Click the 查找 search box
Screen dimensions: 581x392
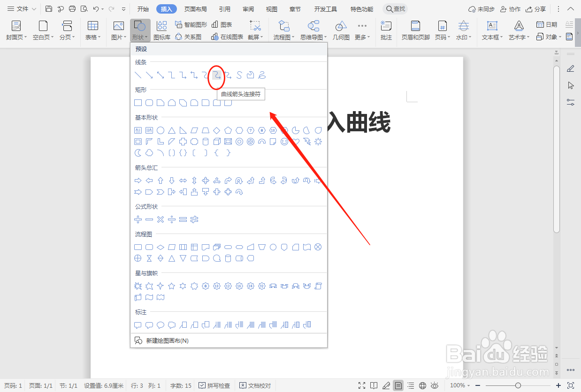(395, 9)
